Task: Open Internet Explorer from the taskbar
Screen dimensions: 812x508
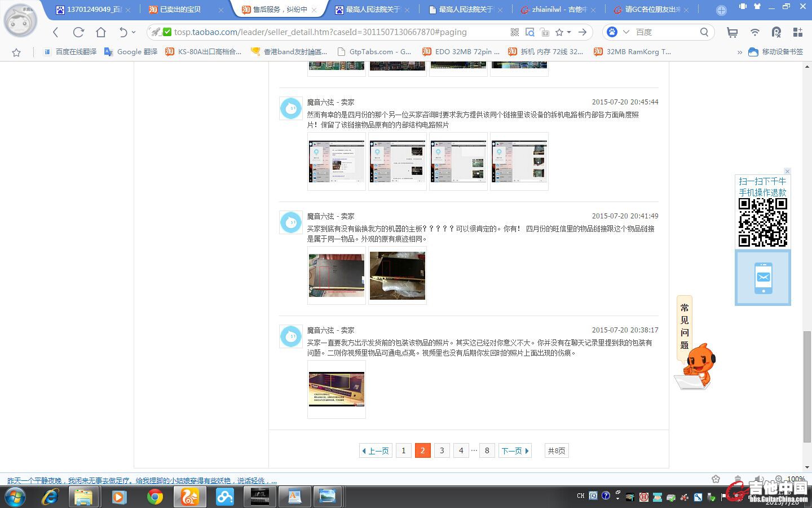Action: [x=50, y=497]
